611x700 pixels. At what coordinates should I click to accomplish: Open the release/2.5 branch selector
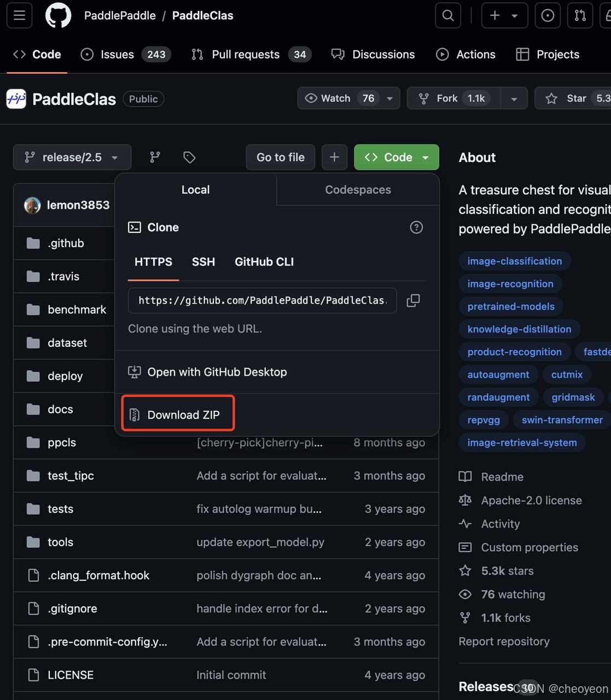pos(72,157)
